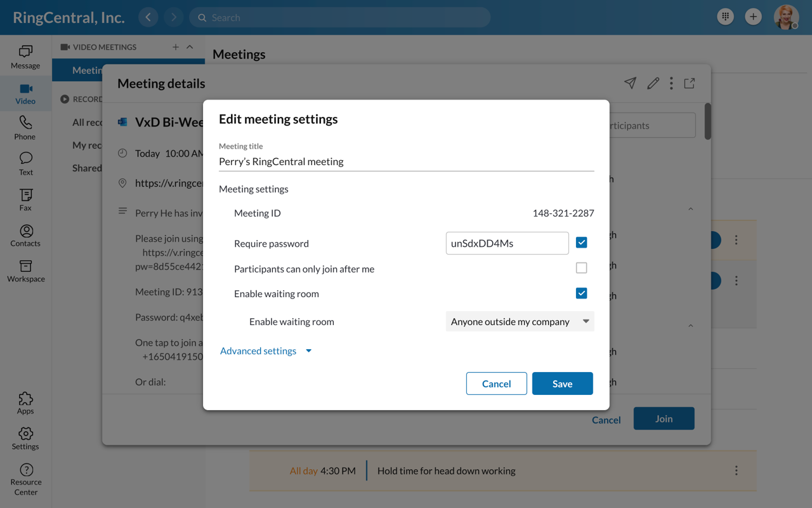Expand Advanced settings
The image size is (812, 508).
tap(265, 351)
